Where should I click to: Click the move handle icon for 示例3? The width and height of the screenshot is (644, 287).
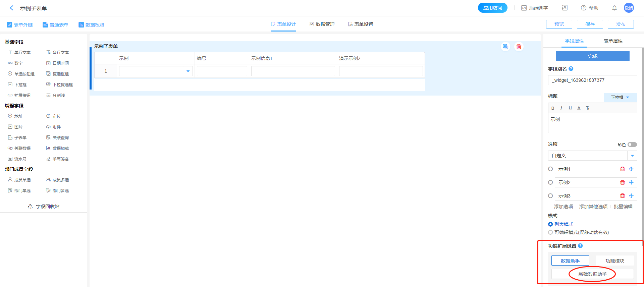[631, 196]
